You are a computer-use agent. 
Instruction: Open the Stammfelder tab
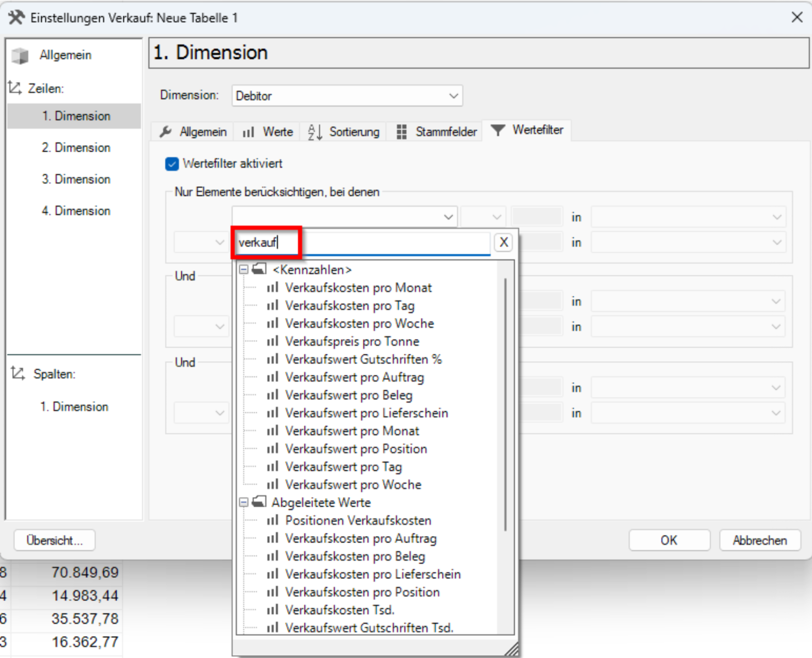(436, 132)
